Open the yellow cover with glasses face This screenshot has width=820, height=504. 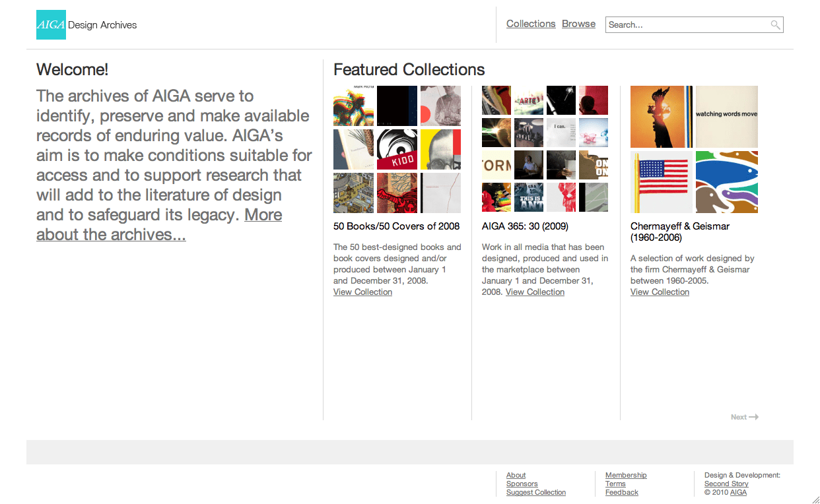coord(440,150)
